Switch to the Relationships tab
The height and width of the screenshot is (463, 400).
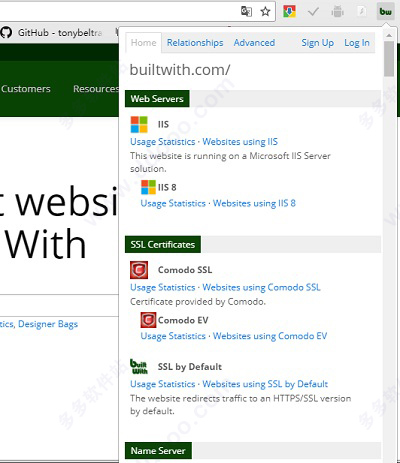tap(195, 43)
